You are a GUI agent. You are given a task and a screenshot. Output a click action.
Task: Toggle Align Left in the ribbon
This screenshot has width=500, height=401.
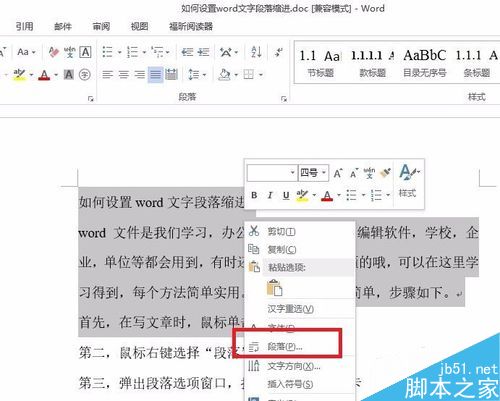(107, 74)
